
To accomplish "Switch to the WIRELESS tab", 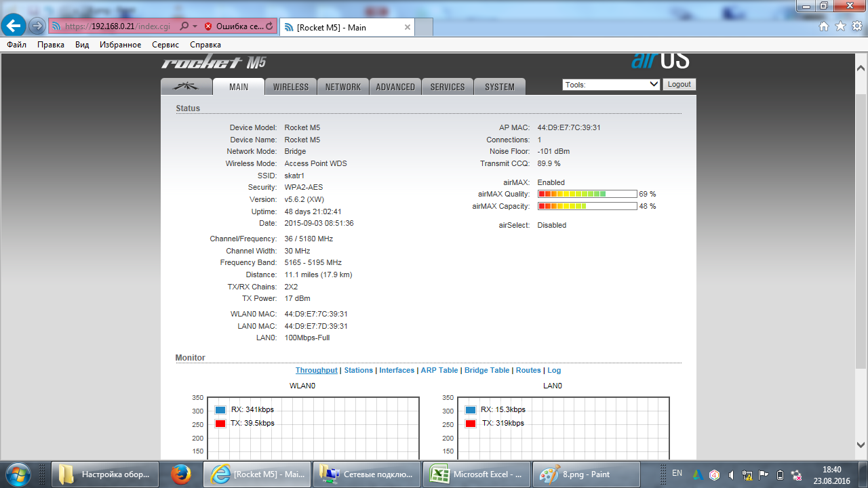I will pos(291,87).
